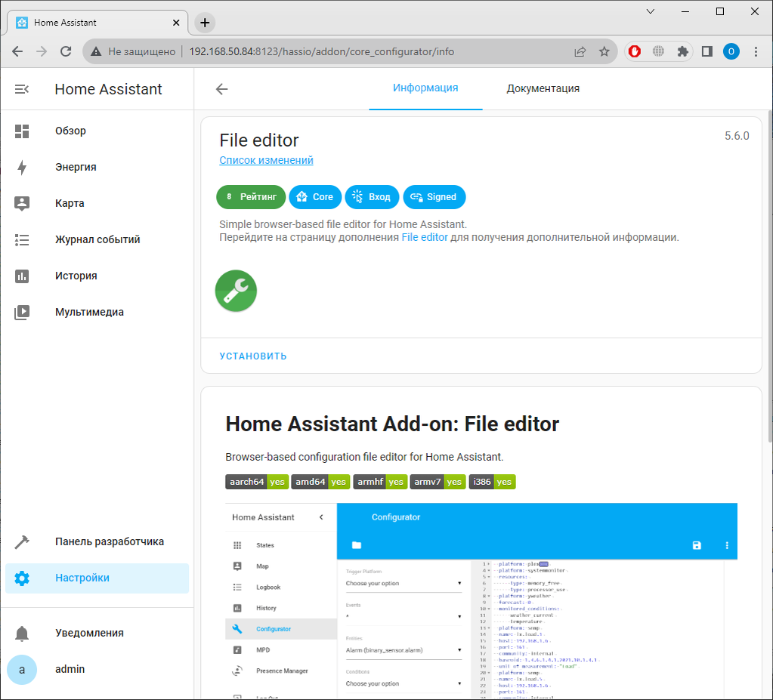Click the aarch64 yes badge
The height and width of the screenshot is (700, 773).
click(257, 482)
